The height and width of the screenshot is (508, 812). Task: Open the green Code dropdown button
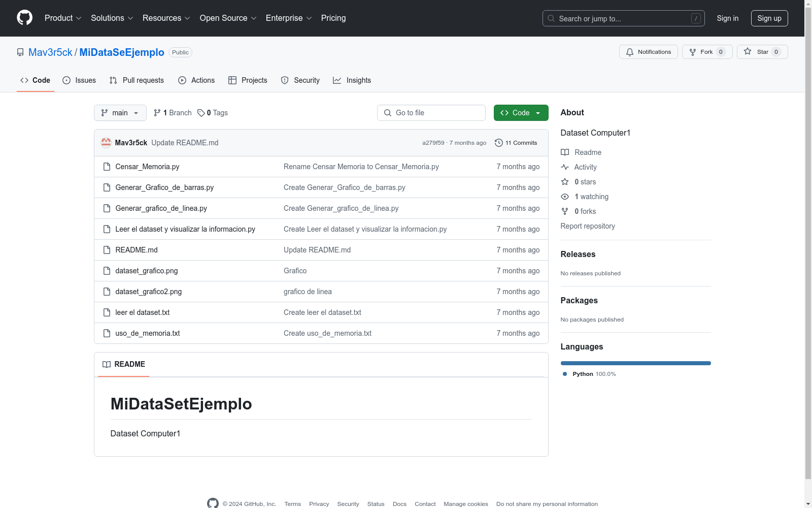click(x=521, y=113)
